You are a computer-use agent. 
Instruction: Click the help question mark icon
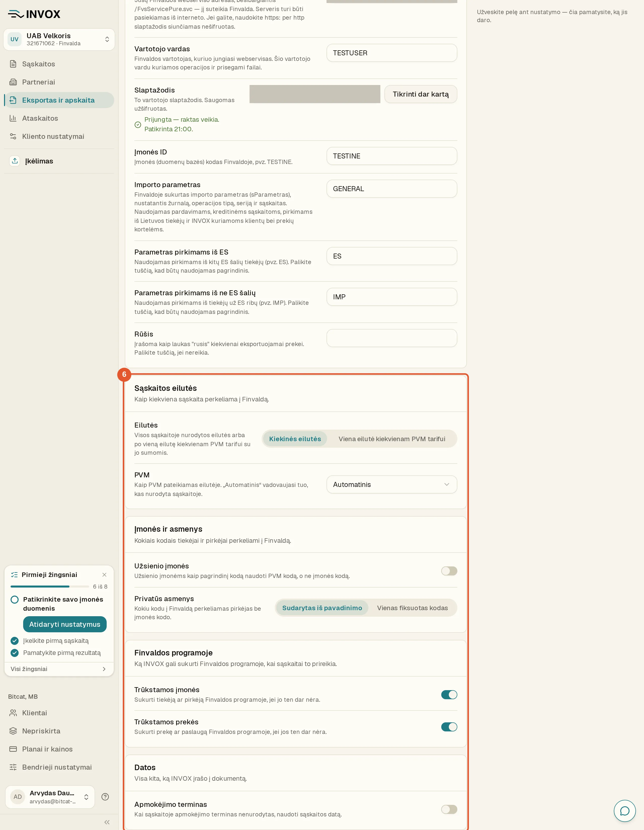coord(105,797)
